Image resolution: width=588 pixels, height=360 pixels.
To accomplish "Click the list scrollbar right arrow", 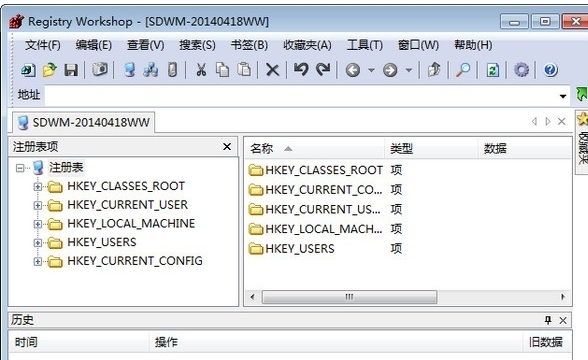I will [x=563, y=297].
